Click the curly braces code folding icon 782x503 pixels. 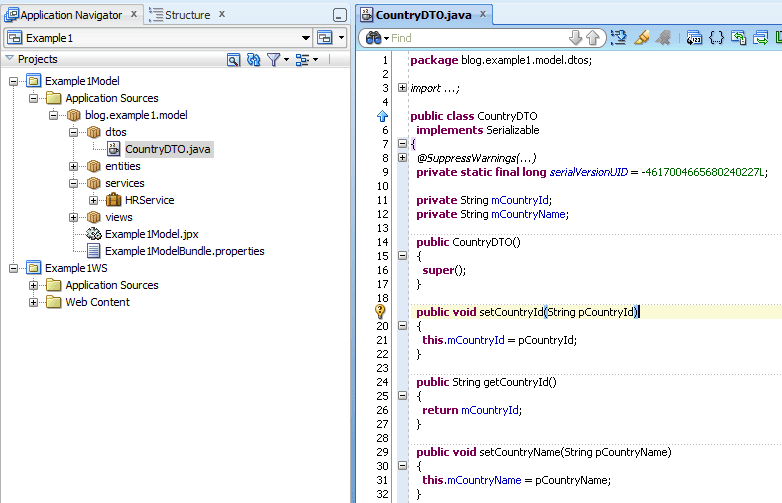716,37
